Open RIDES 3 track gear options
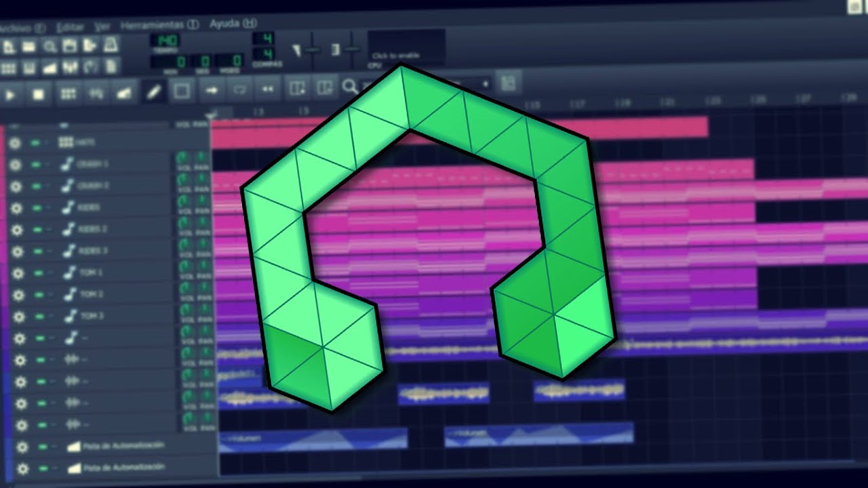Viewport: 868px width, 488px height. (17, 251)
